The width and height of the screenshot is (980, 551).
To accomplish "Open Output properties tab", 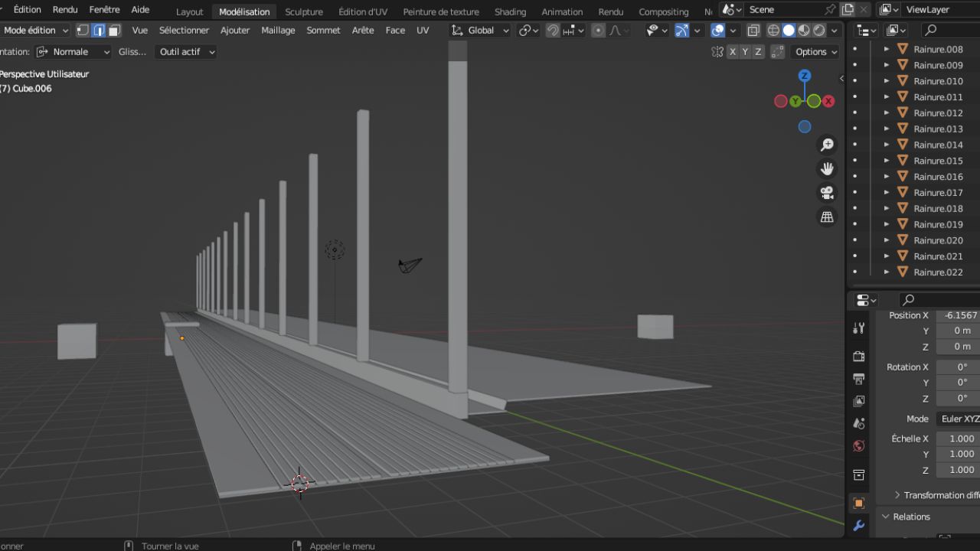I will [859, 379].
